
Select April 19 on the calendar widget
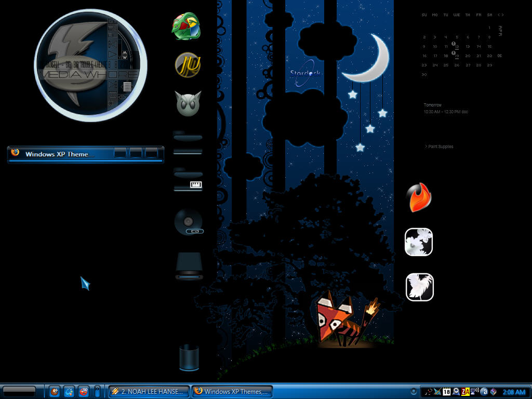pos(457,56)
